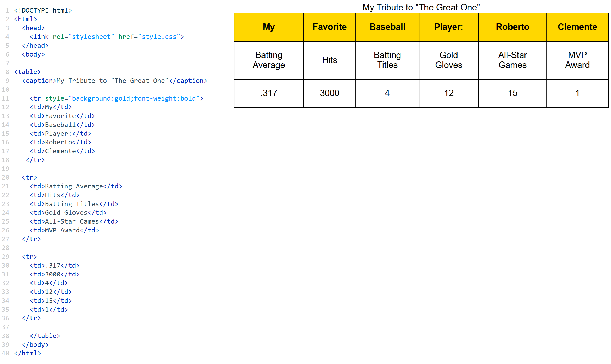Click the 'Favorite' header cell

click(x=329, y=27)
